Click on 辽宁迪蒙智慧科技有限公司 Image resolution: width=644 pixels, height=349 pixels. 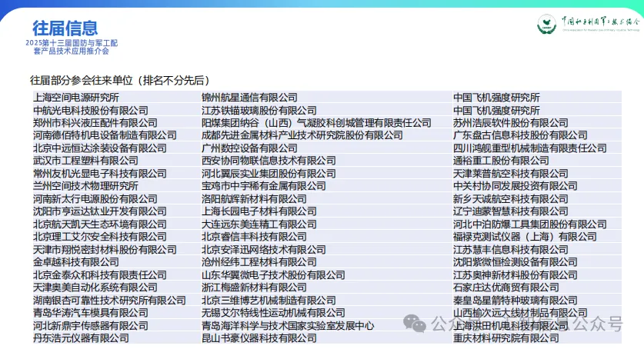511,211
